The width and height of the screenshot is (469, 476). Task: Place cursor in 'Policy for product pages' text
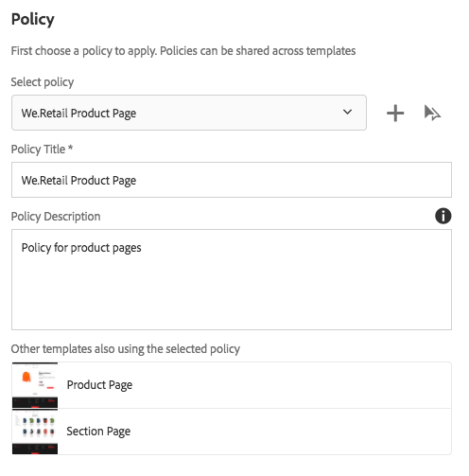click(81, 248)
